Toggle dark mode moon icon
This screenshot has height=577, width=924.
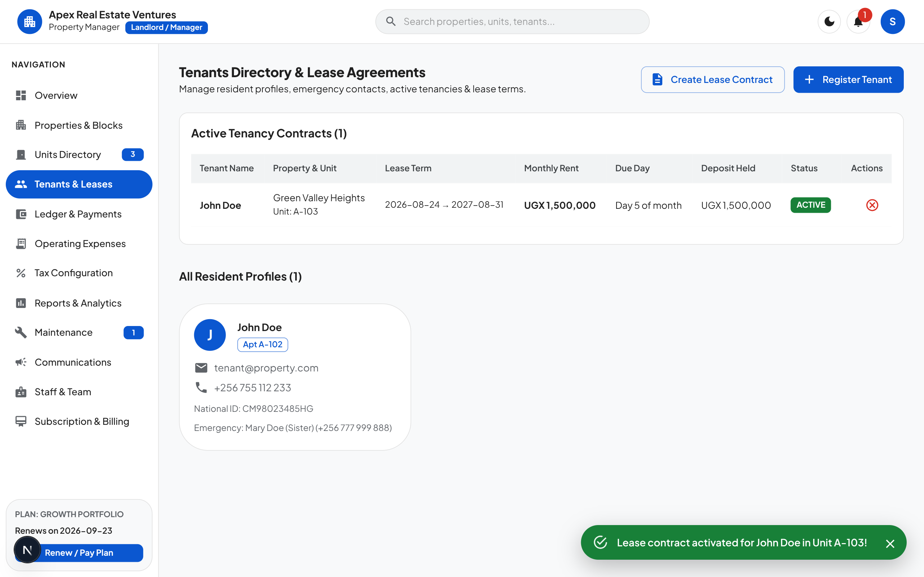point(829,22)
